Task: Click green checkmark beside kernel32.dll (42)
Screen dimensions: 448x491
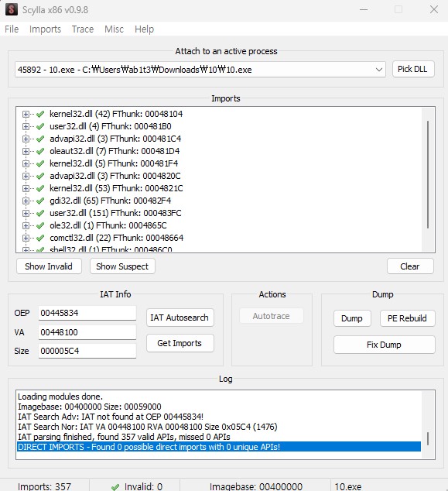Action: coord(40,114)
